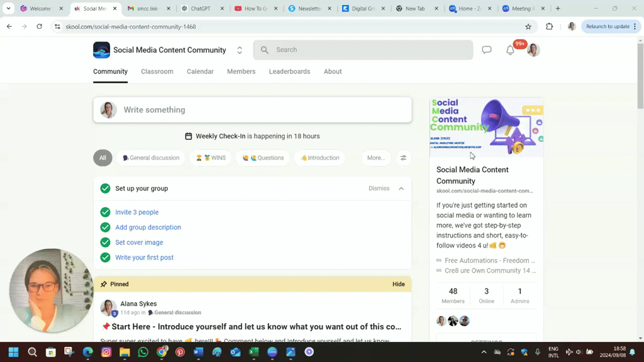Open a new browser tab
The image size is (644, 362).
pyautogui.click(x=558, y=8)
